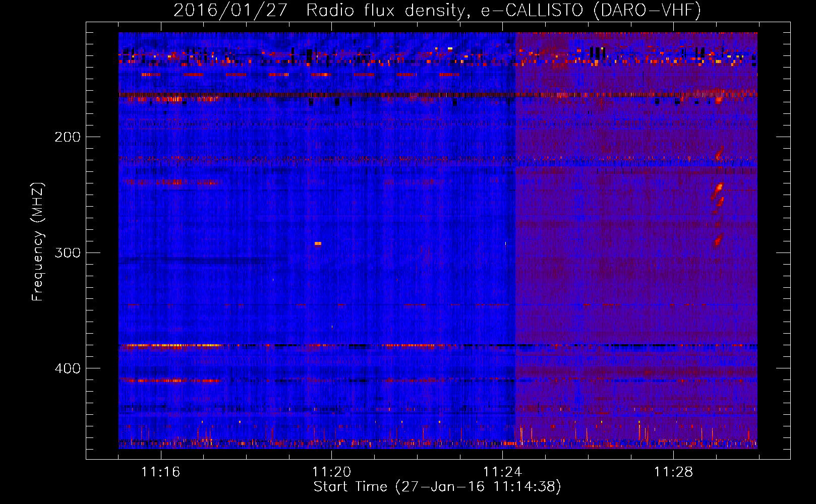Viewport: 816px width, 504px height.
Task: Click the 400 frequency tick label
Action: click(x=68, y=368)
